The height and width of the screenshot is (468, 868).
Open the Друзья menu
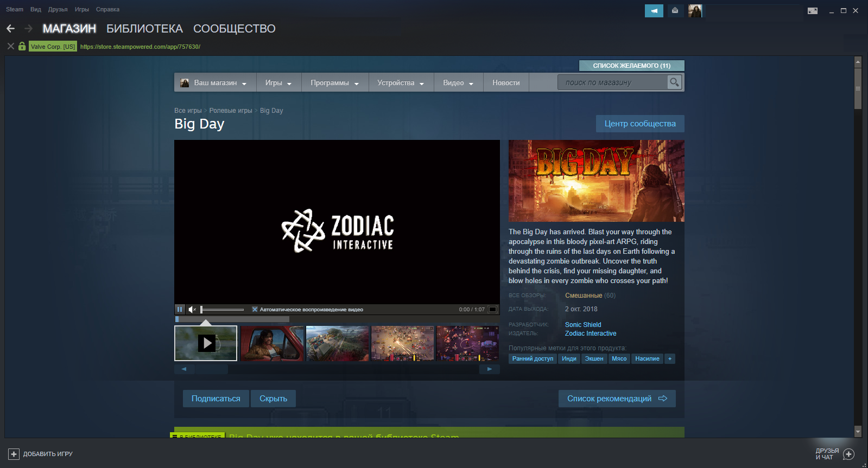[x=58, y=9]
